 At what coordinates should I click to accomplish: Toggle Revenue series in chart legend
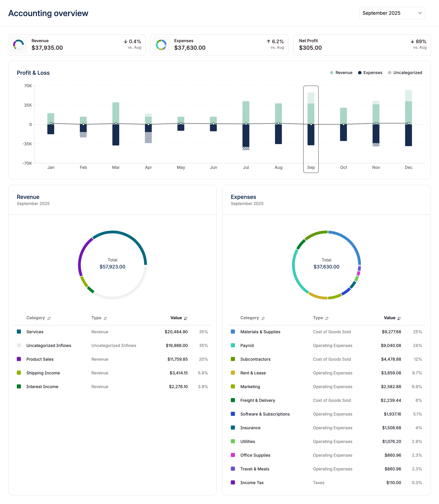pyautogui.click(x=341, y=73)
